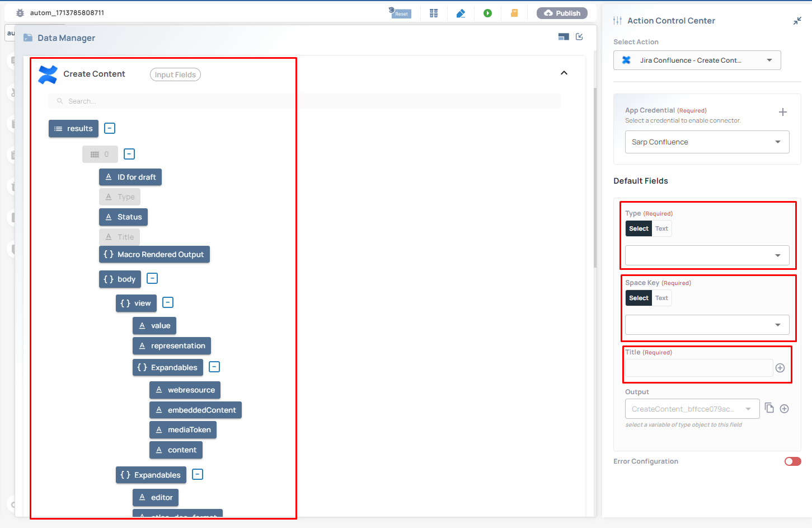Collapse the body node in tree

coord(152,278)
